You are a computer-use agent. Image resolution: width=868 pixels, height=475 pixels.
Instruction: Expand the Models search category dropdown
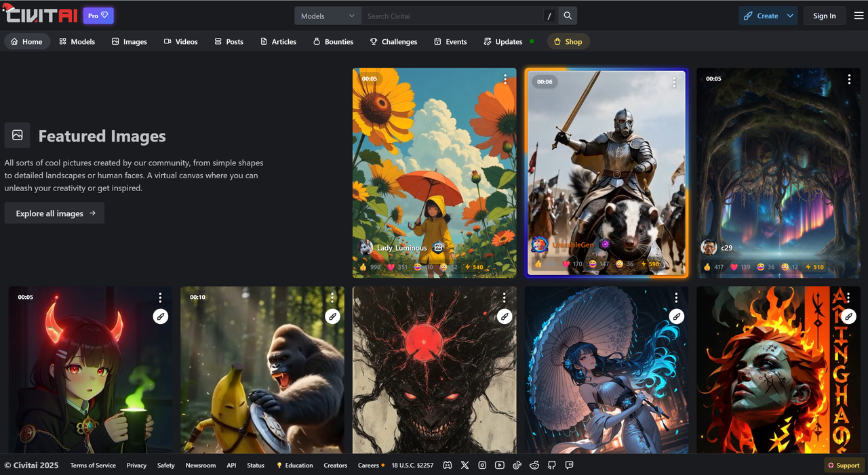pos(328,16)
